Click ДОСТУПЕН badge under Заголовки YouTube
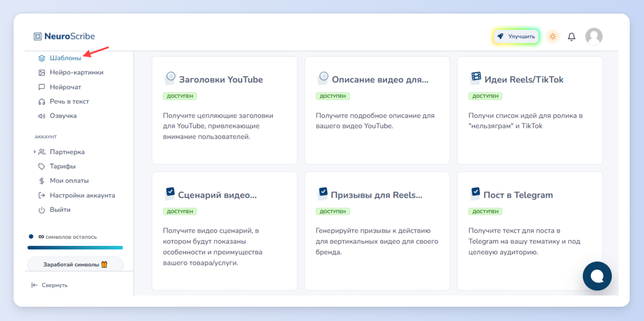 pos(180,96)
